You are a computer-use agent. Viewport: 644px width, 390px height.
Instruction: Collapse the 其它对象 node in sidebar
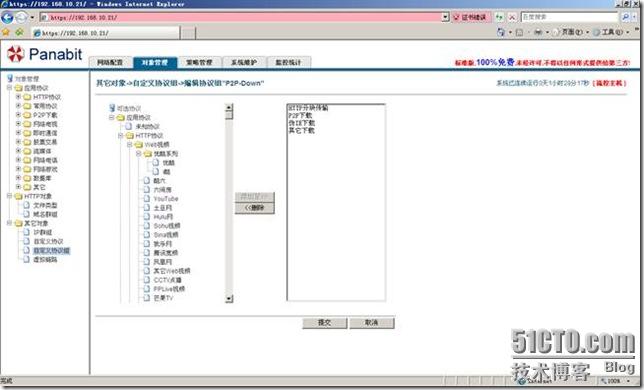coord(9,223)
